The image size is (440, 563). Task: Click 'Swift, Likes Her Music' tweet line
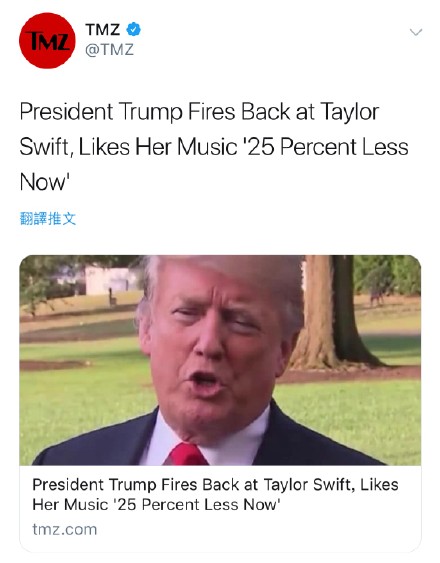129,147
